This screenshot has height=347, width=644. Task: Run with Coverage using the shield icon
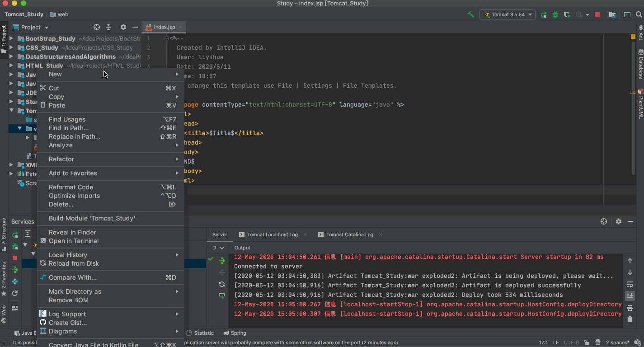coord(567,14)
